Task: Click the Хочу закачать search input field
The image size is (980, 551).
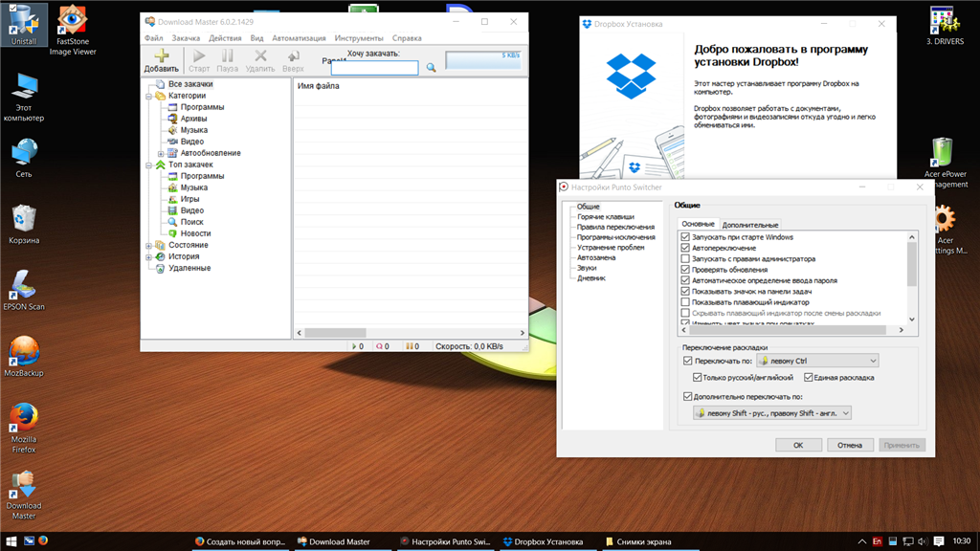Action: click(374, 68)
